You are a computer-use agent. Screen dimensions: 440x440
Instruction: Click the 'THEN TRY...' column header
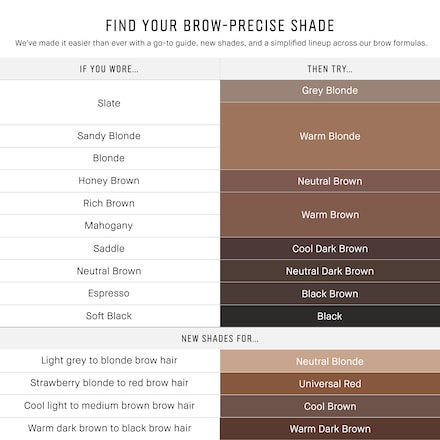point(330,69)
